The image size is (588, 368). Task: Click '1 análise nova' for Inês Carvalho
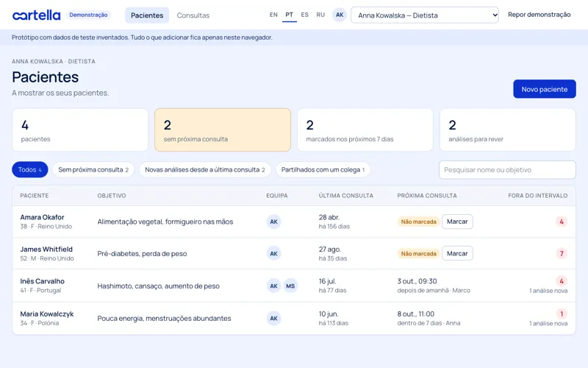click(548, 291)
